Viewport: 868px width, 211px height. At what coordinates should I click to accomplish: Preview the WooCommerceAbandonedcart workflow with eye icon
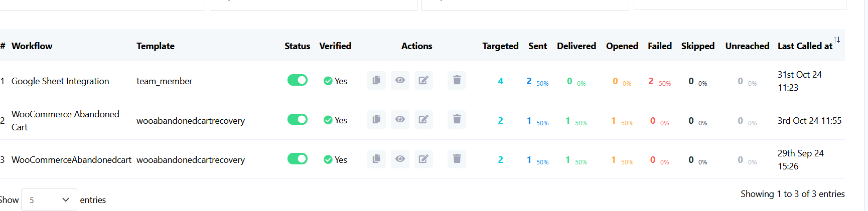pyautogui.click(x=400, y=159)
